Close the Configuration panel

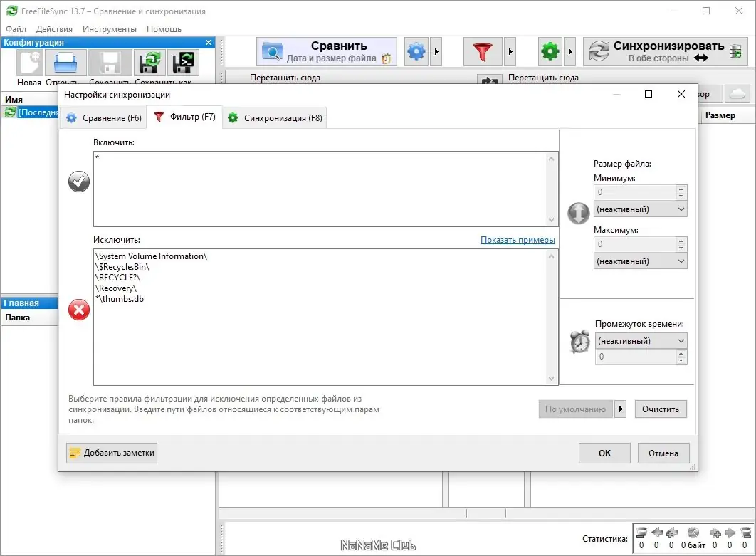[209, 43]
